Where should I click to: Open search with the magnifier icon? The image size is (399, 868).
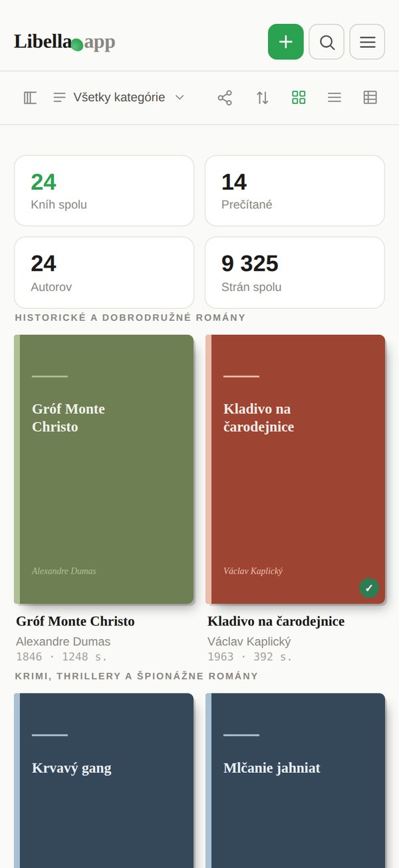pyautogui.click(x=327, y=42)
